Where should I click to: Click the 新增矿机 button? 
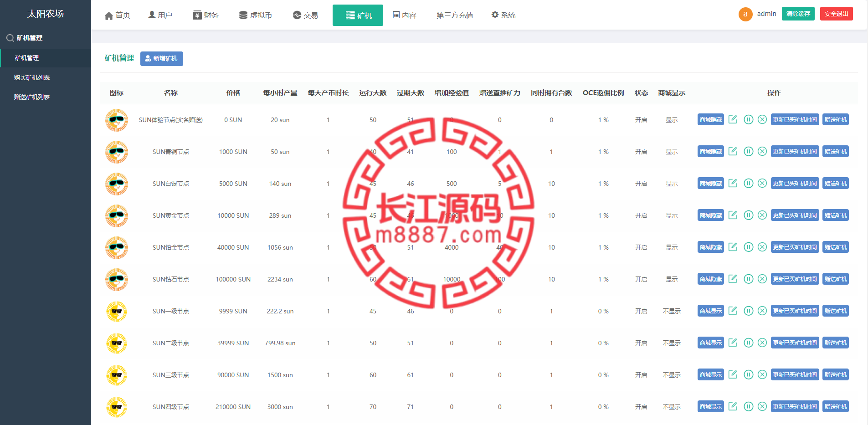[x=162, y=59]
